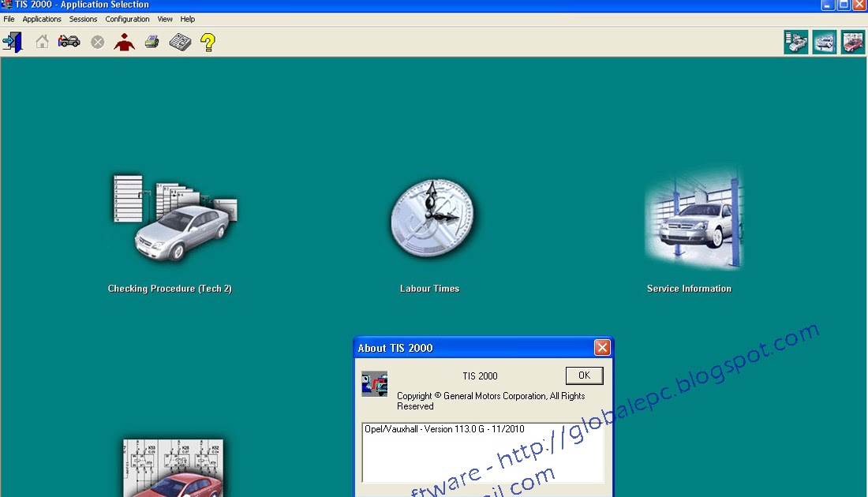This screenshot has width=868, height=497.
Task: Click the Opel/Vauxhall version 113.0 G line
Action: click(444, 429)
